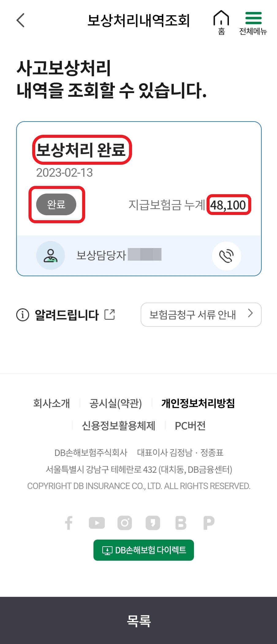Tap the YouTube icon in the footer
The width and height of the screenshot is (277, 644).
[x=97, y=522]
